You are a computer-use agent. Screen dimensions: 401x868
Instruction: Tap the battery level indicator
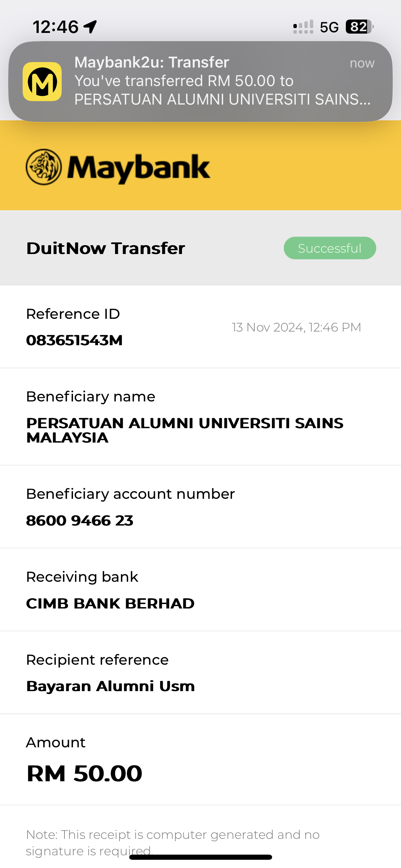pos(359,27)
